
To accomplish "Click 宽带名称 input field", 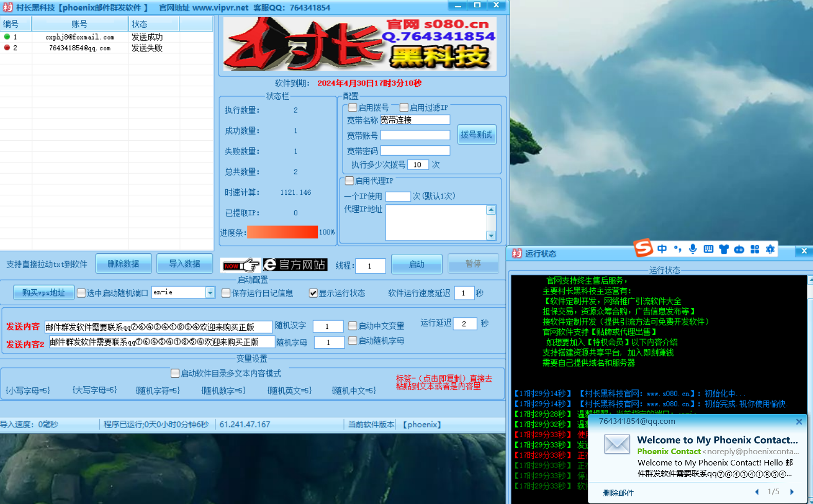I will coord(415,120).
